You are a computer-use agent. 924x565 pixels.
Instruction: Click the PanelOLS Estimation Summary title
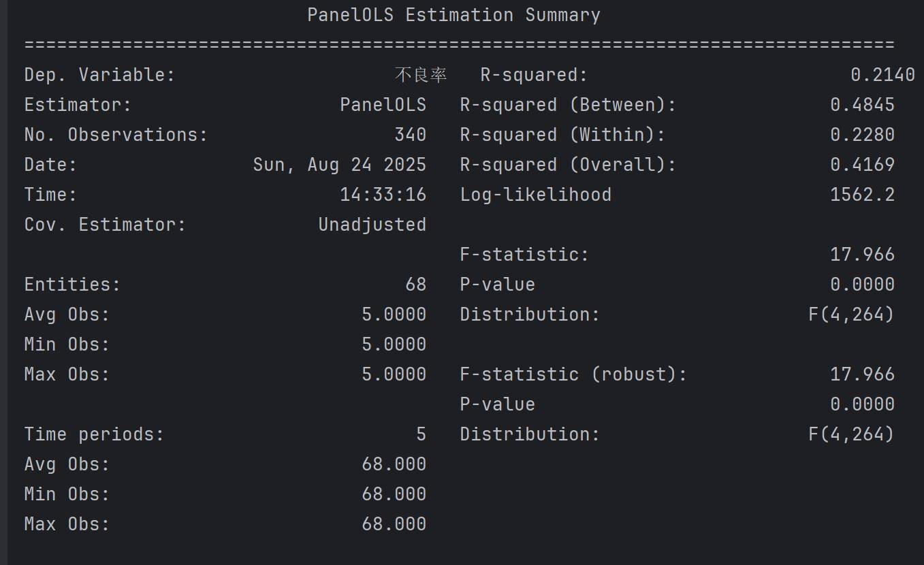tap(453, 15)
